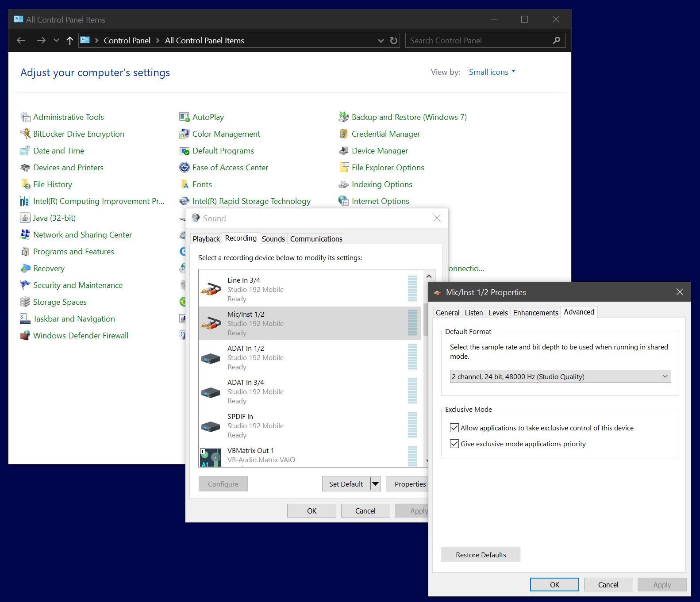Screen dimensions: 700x602
Task: Click the Fonts icon
Action: pos(185,184)
